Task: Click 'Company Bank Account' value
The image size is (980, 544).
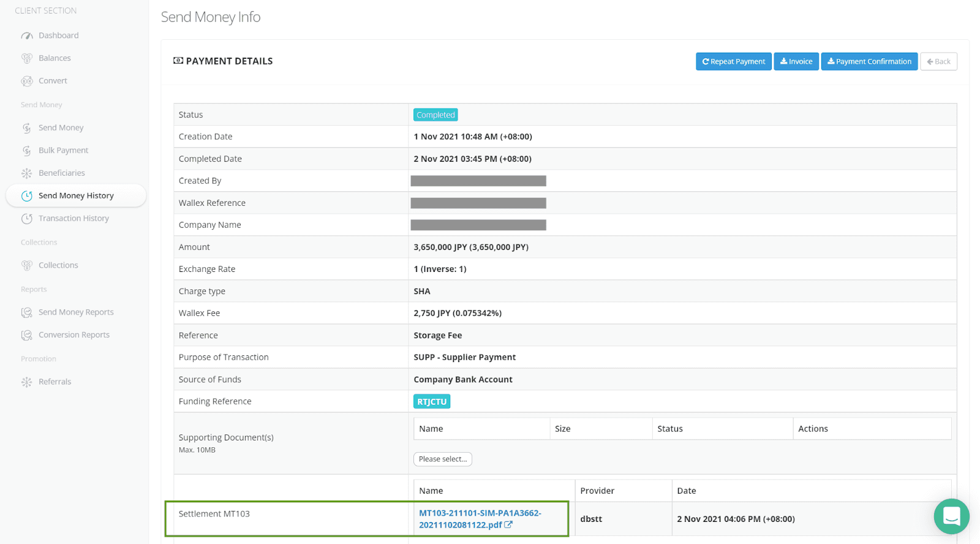Action: (463, 379)
